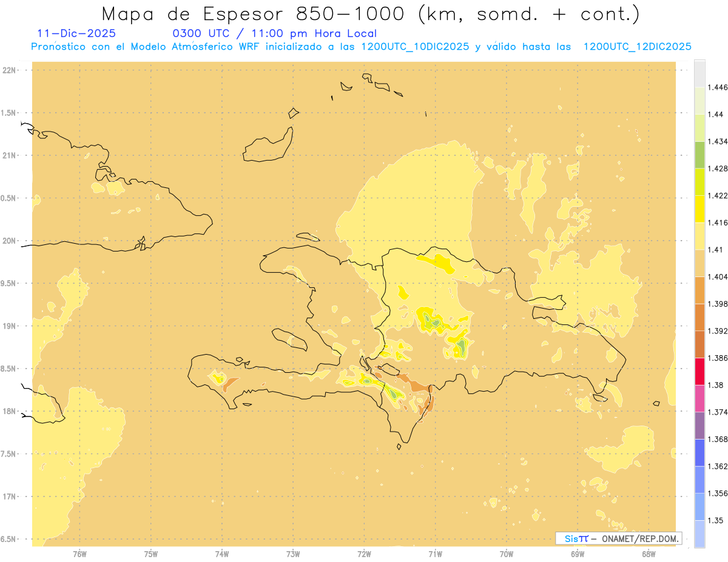Click the longitude label "75W"

pos(151,554)
